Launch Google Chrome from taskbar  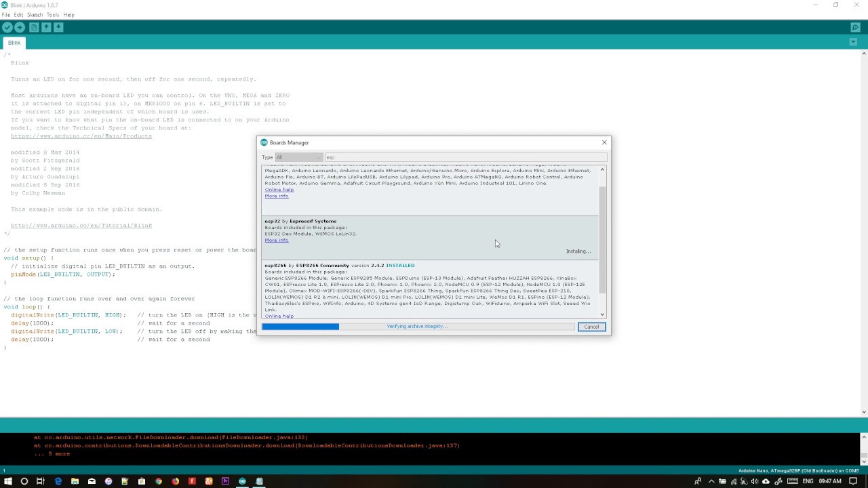[x=158, y=481]
